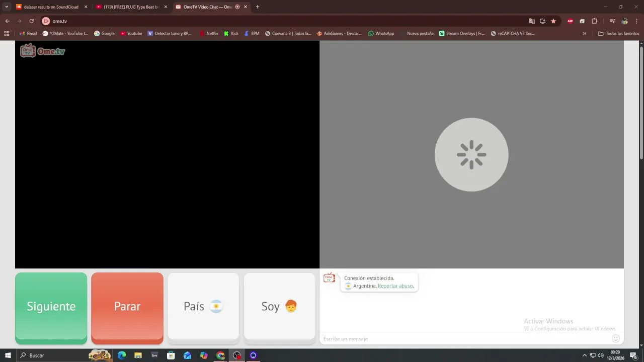Open the media controls icon
Image resolution: width=644 pixels, height=362 pixels.
[612, 21]
